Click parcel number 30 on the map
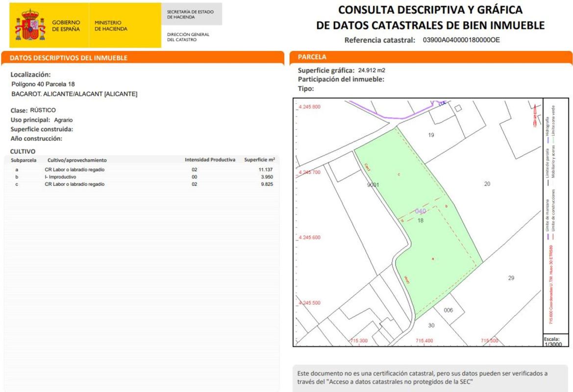This screenshot has height=392, width=573. point(431,325)
